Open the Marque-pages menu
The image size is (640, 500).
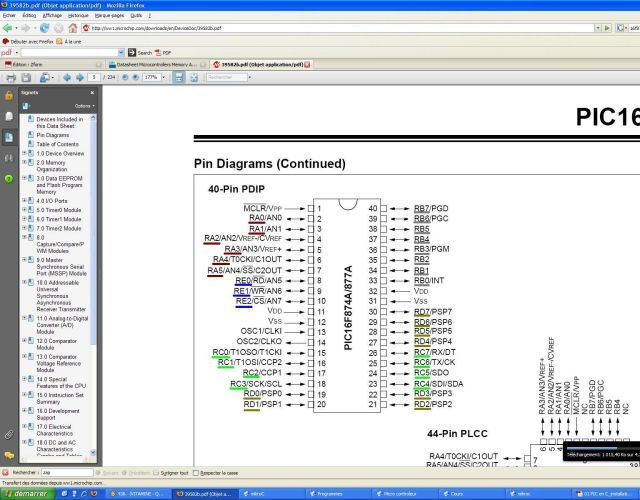[x=109, y=15]
